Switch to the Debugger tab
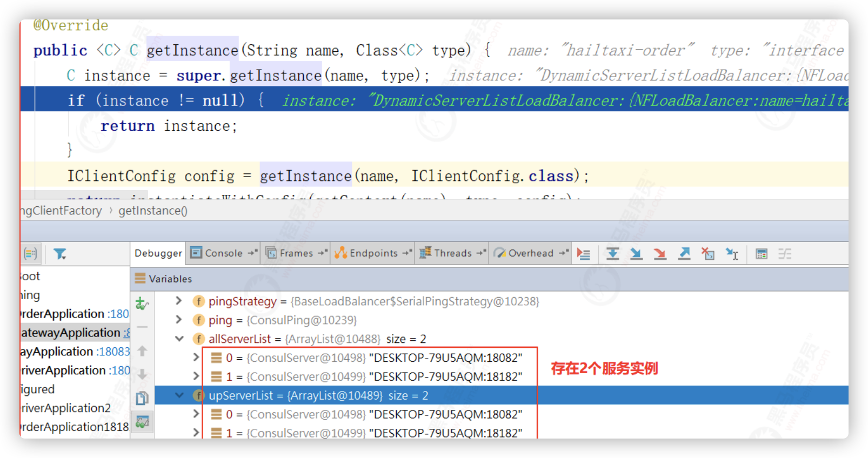The image size is (868, 458). tap(158, 253)
